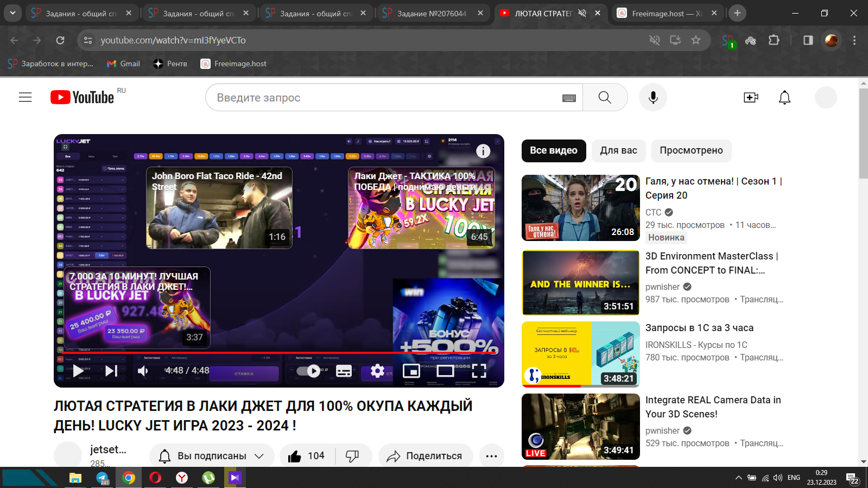Toggle the autoplay switch in player
The width and height of the screenshot is (868, 488).
tap(308, 371)
